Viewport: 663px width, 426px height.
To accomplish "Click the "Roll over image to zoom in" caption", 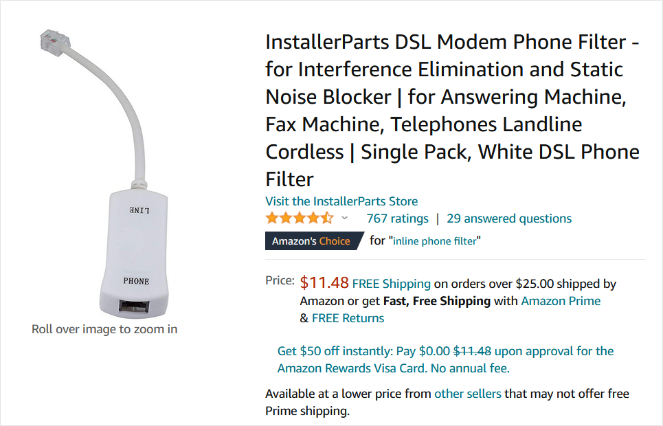I will (x=105, y=329).
